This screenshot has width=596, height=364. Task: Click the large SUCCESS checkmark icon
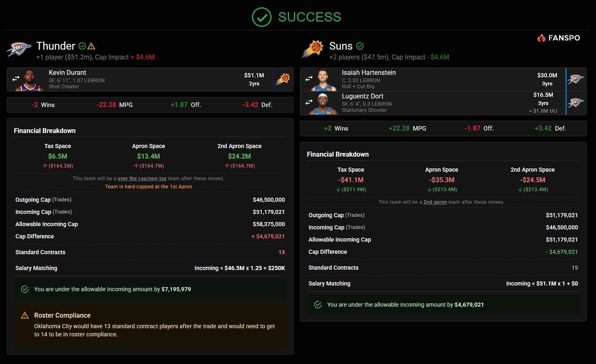261,17
